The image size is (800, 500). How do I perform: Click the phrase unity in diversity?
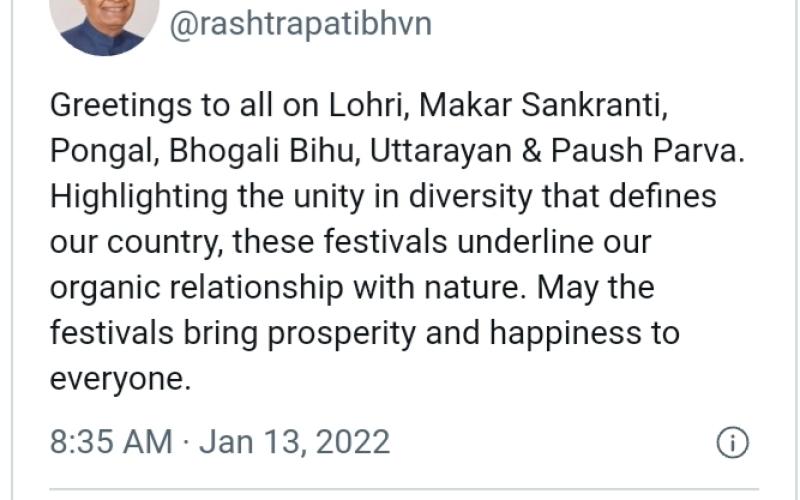[x=412, y=197]
